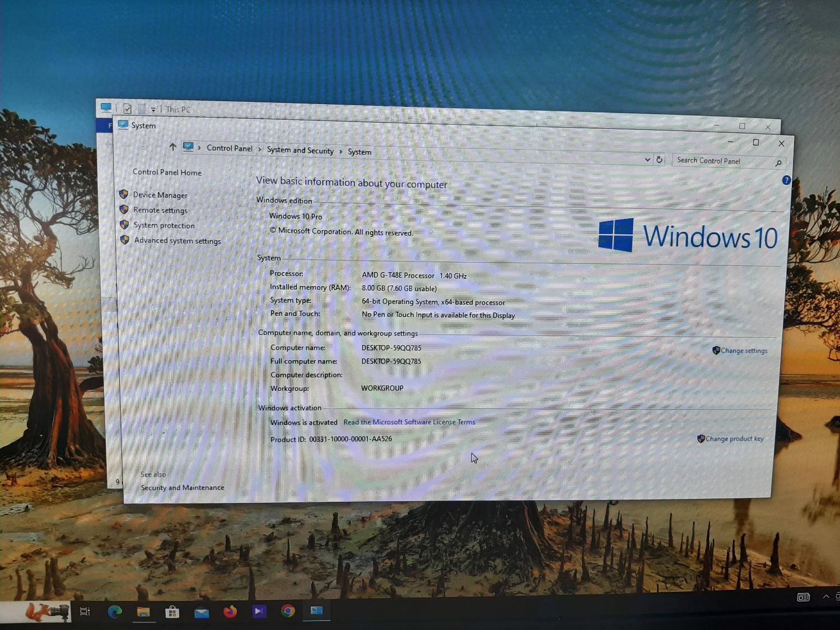This screenshot has height=630, width=840.
Task: Expand chevron after Control Panel breadcrumb
Action: pos(260,149)
